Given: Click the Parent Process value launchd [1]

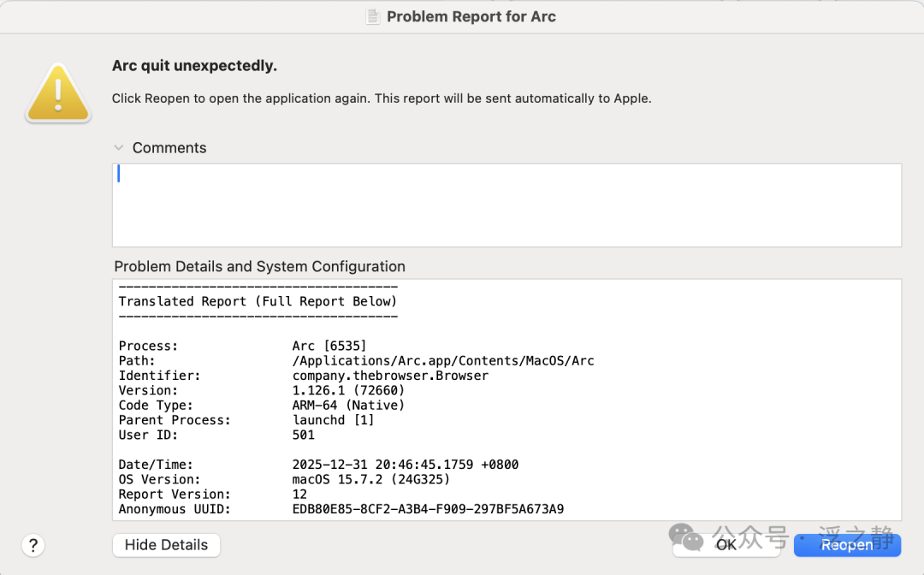Looking at the screenshot, I should (x=334, y=420).
